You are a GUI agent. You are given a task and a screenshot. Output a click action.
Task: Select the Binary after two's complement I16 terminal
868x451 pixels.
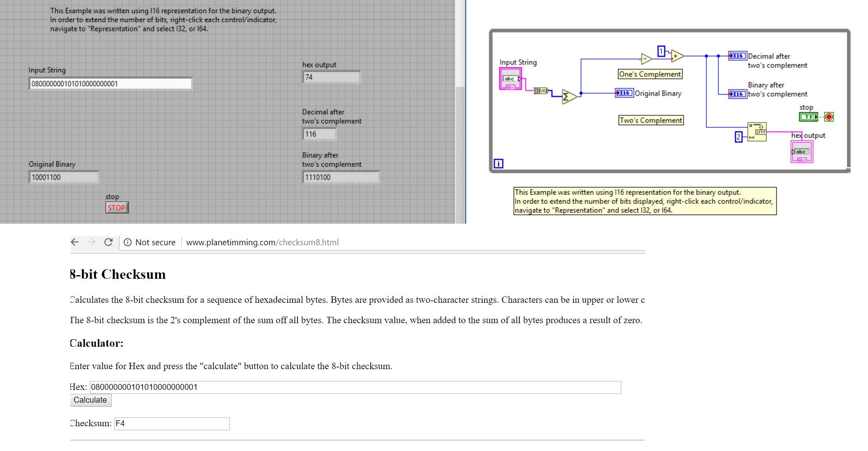coord(737,94)
